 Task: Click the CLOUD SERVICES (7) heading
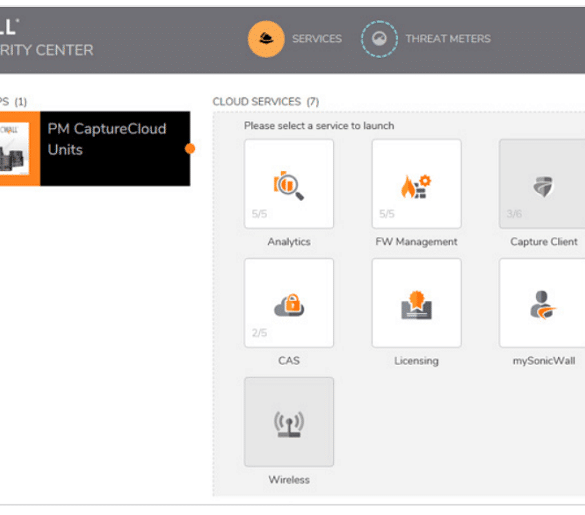266,102
